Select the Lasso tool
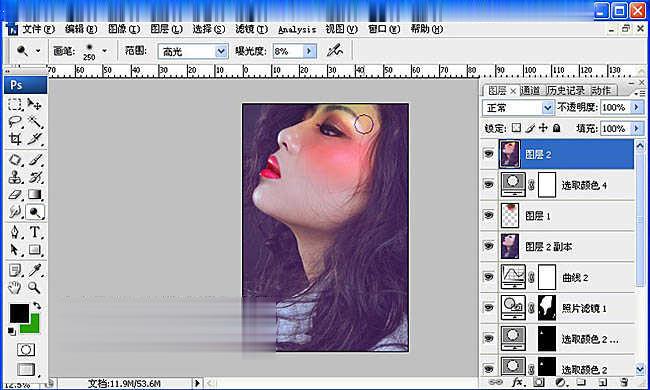The width and height of the screenshot is (650, 390). click(x=15, y=121)
